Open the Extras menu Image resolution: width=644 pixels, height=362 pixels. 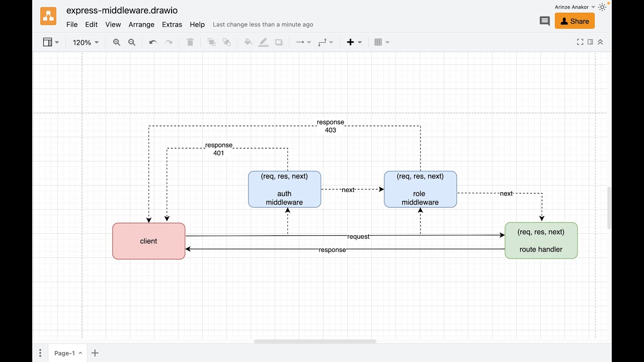coord(172,24)
